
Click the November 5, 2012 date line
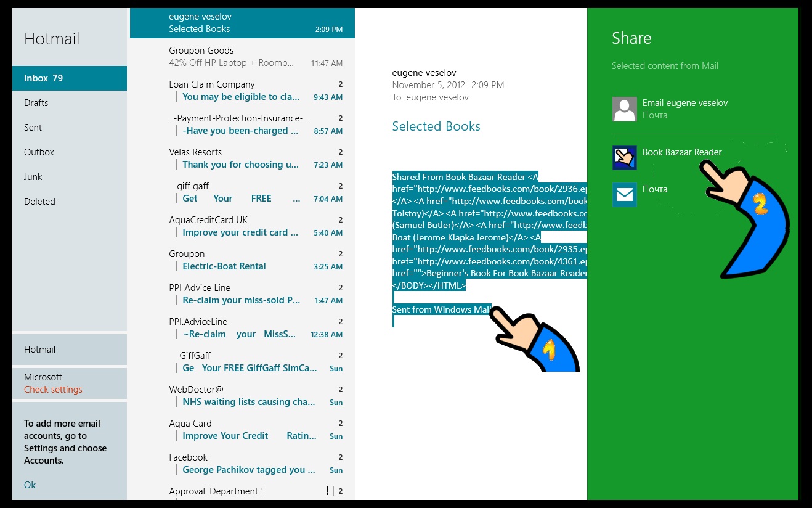pyautogui.click(x=448, y=85)
